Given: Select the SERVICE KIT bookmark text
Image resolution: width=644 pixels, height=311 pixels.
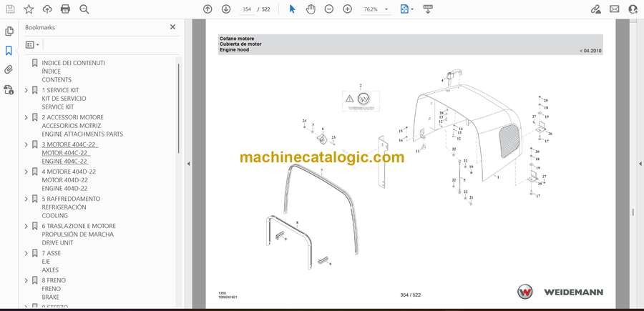Looking at the screenshot, I should pyautogui.click(x=58, y=107).
